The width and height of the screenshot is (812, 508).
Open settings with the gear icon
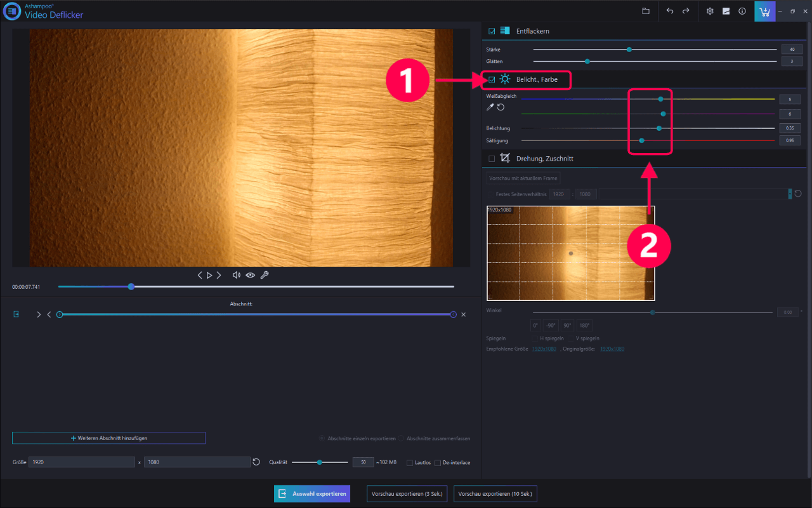710,11
